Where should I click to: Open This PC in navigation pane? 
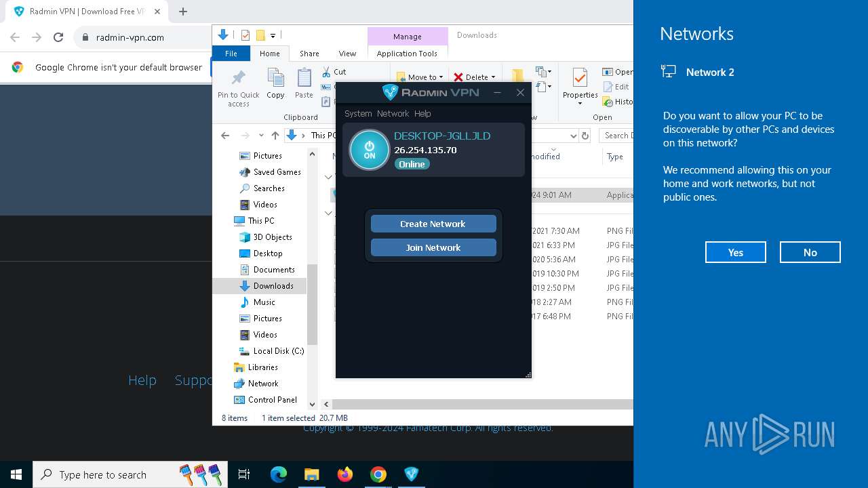[x=261, y=221]
